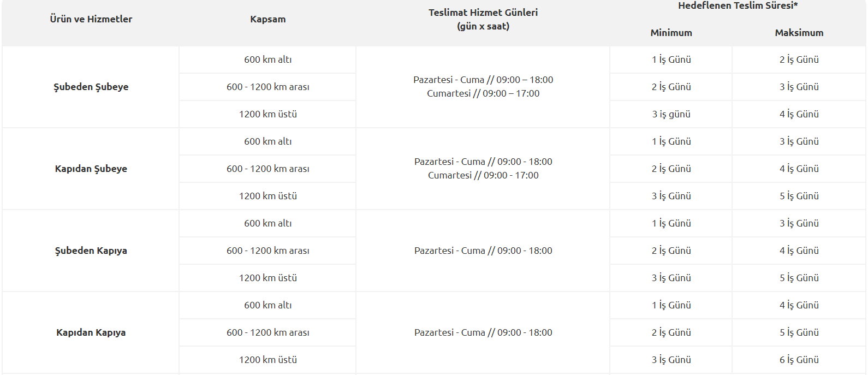The height and width of the screenshot is (375, 868).
Task: Select the "Minimum" sub-header
Action: click(x=671, y=33)
